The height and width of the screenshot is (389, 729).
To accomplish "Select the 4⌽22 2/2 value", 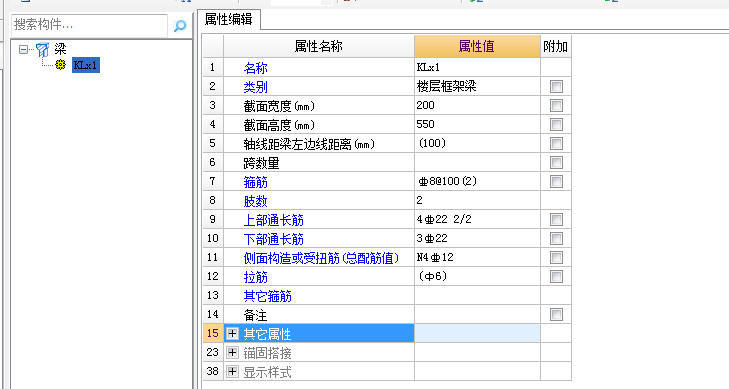I will 477,219.
